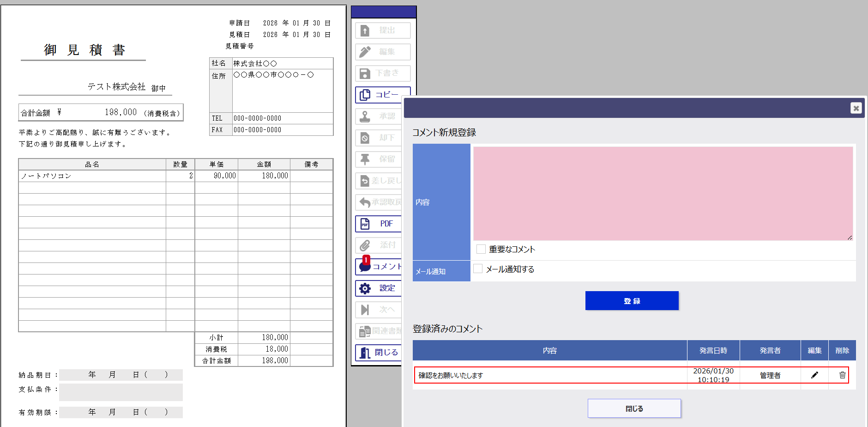
Task: Attach a file with the 添付 paperclip button
Action: (x=379, y=245)
